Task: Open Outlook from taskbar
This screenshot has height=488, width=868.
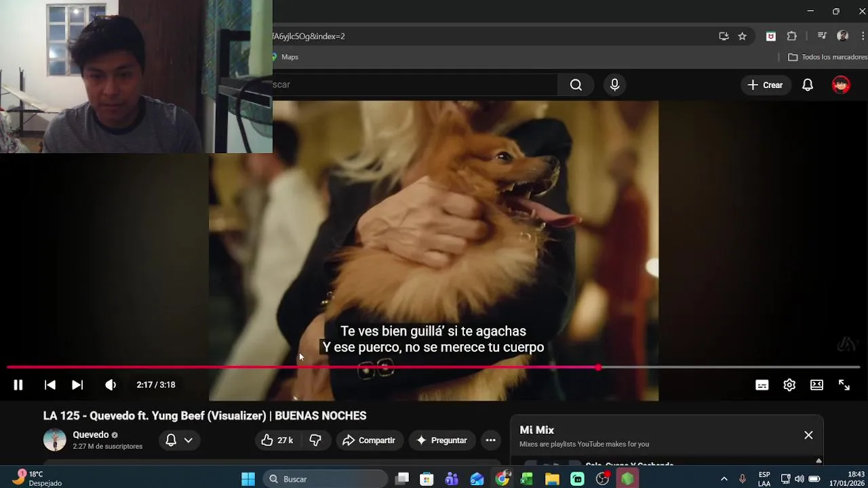Action: pyautogui.click(x=477, y=479)
